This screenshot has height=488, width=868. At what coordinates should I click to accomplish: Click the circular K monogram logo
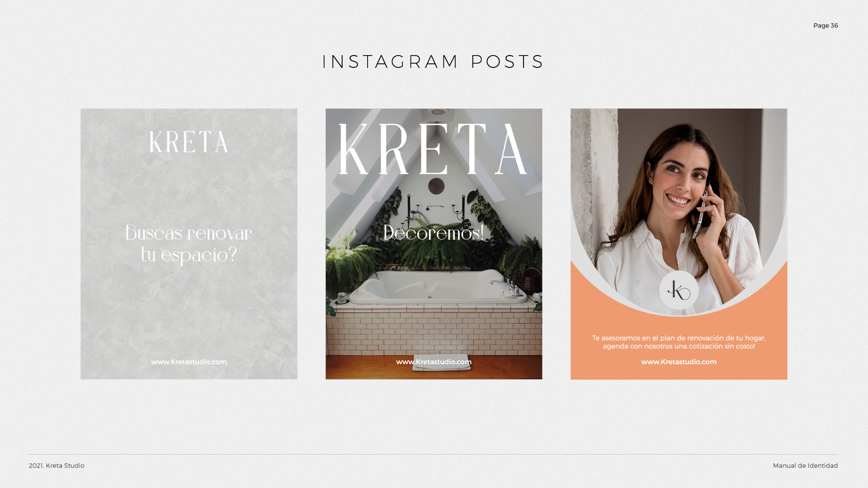(x=679, y=290)
